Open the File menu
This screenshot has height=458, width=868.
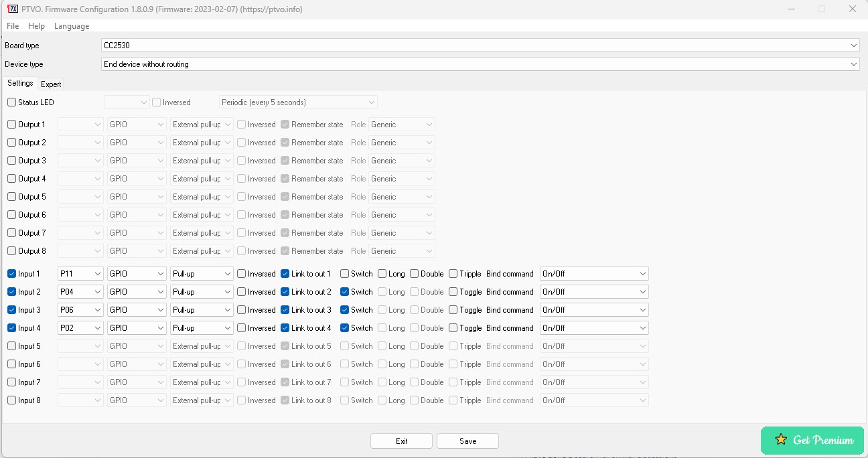(12, 26)
